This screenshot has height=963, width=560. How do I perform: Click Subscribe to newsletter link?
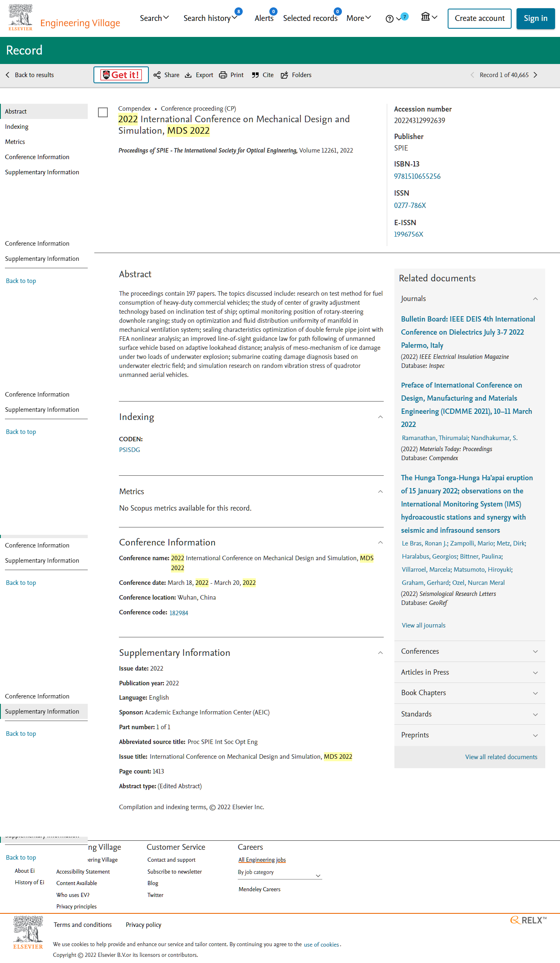coord(175,872)
